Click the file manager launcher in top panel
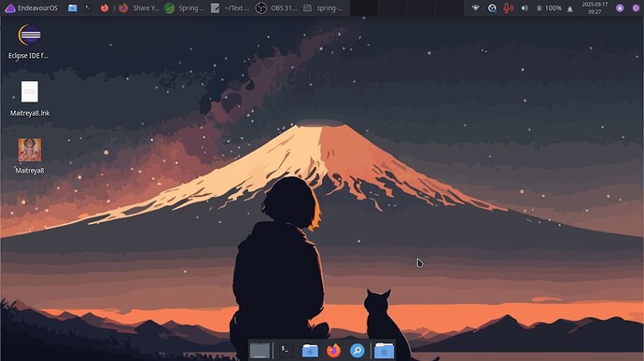This screenshot has height=361, width=644. (x=72, y=7)
